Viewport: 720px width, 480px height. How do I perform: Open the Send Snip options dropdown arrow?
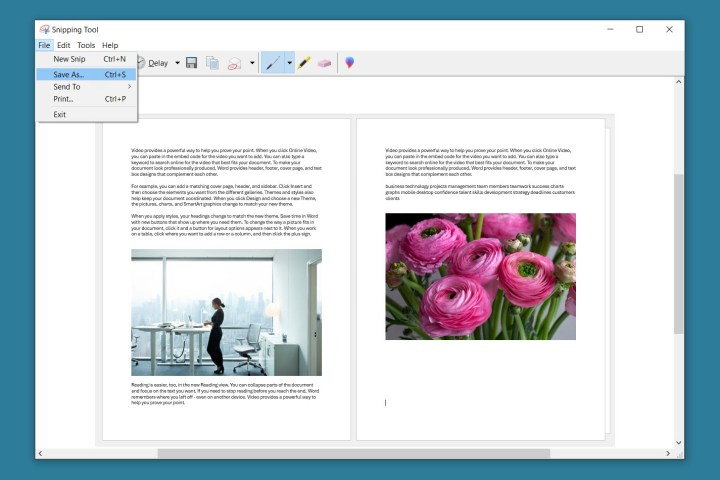coord(252,63)
